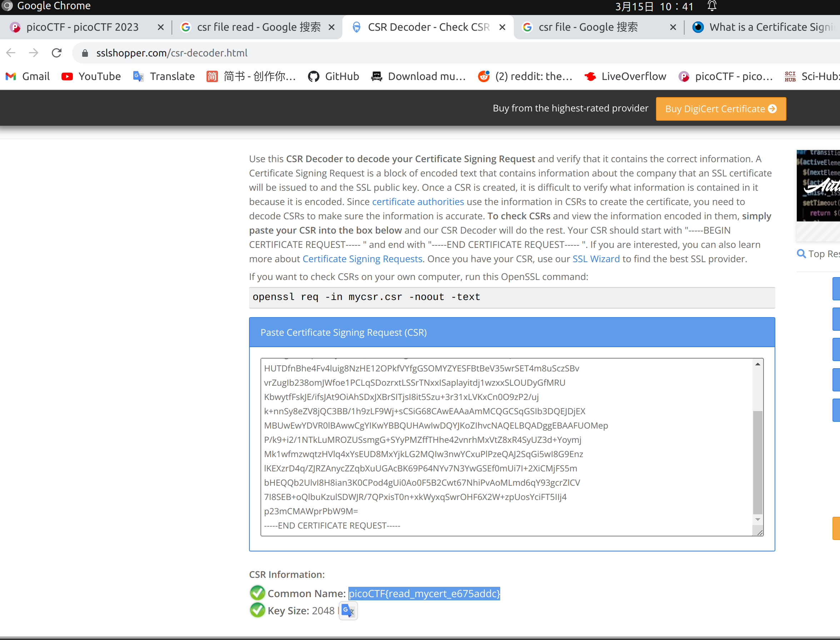The width and height of the screenshot is (840, 640).
Task: Open the Sci-Hub bookmark
Action: point(812,76)
